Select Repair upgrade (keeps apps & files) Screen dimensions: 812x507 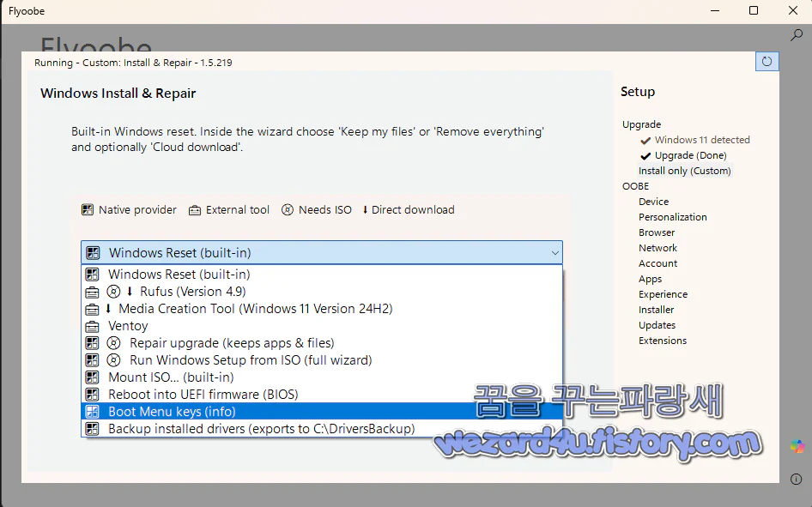(x=322, y=343)
